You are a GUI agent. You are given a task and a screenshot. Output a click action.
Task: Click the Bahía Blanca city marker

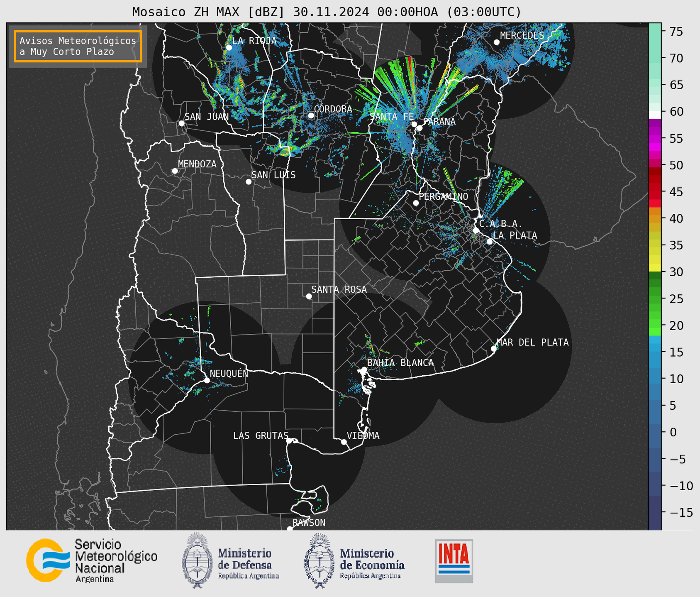pos(364,369)
